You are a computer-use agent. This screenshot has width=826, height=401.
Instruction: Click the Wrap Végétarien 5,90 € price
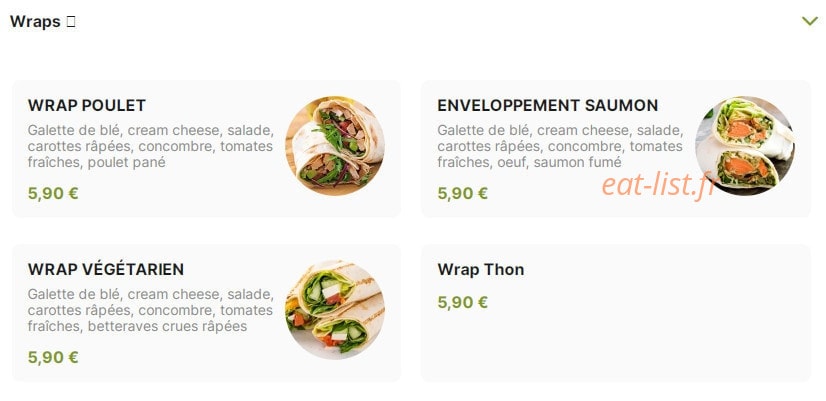pos(53,357)
